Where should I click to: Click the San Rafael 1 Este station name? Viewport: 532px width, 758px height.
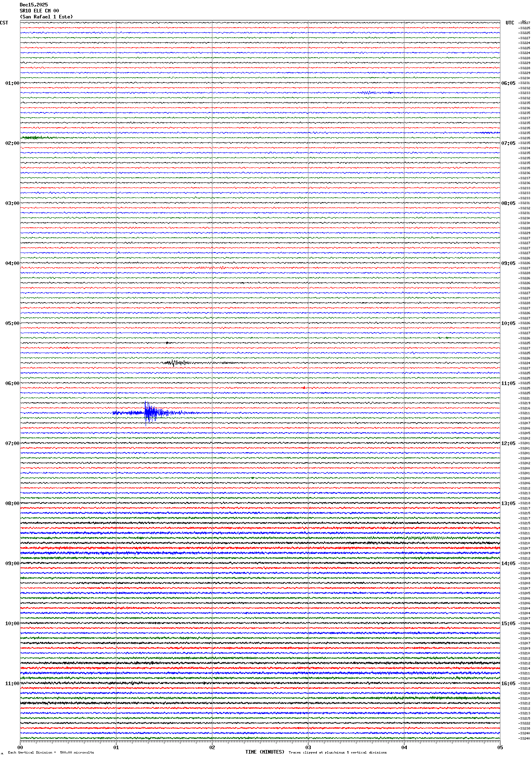[x=46, y=17]
